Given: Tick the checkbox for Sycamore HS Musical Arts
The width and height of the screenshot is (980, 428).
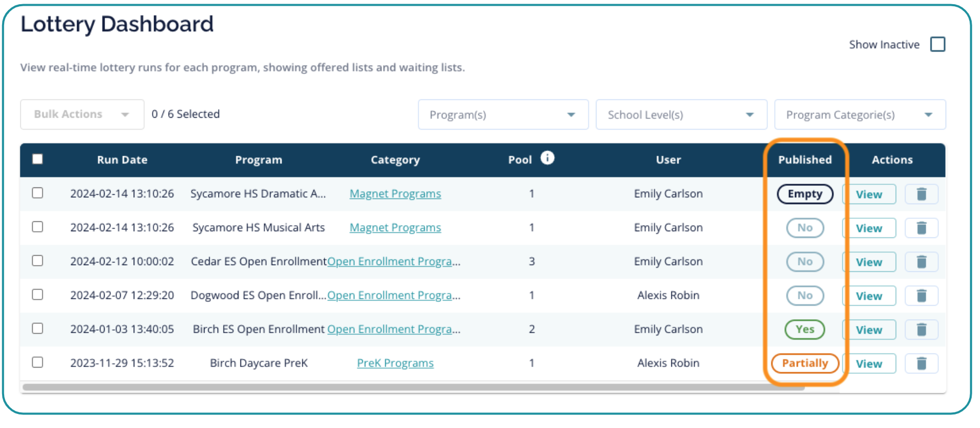Looking at the screenshot, I should coord(37,227).
